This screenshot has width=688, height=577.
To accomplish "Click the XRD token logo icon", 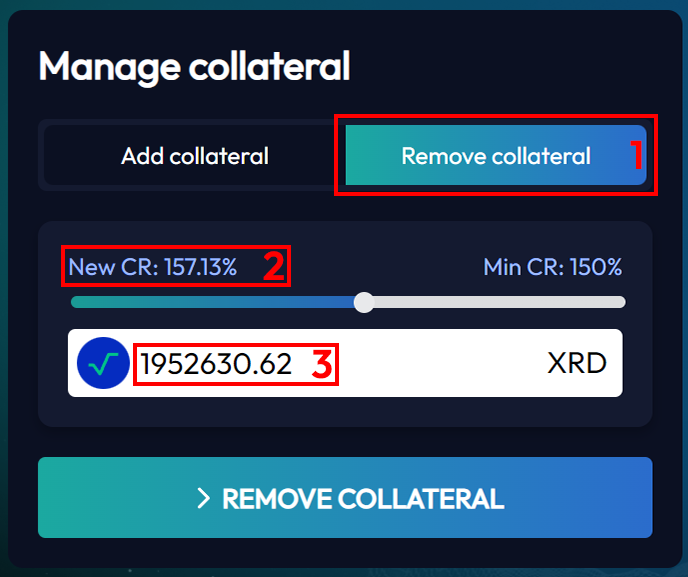I will [103, 363].
